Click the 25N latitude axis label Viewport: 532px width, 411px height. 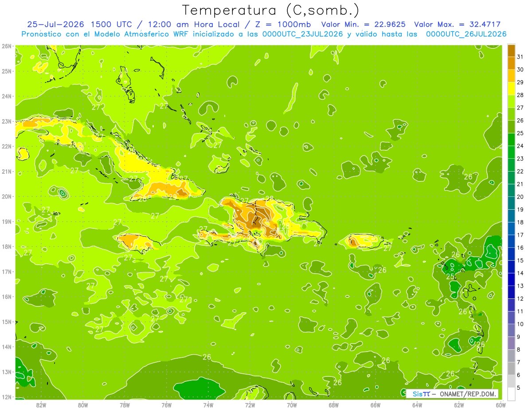click(6, 71)
